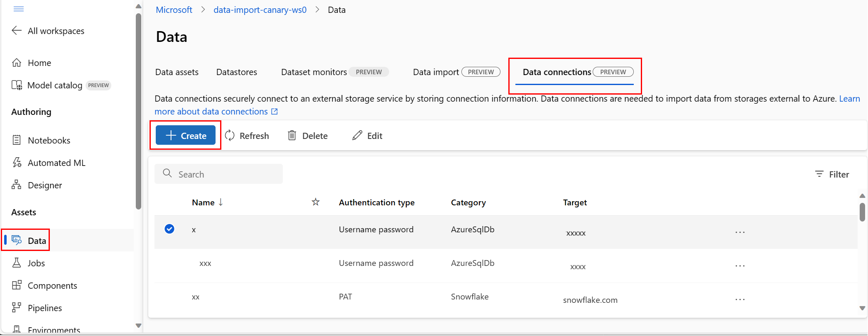Image resolution: width=868 pixels, height=336 pixels.
Task: Switch to the Datastores tab
Action: [x=236, y=72]
